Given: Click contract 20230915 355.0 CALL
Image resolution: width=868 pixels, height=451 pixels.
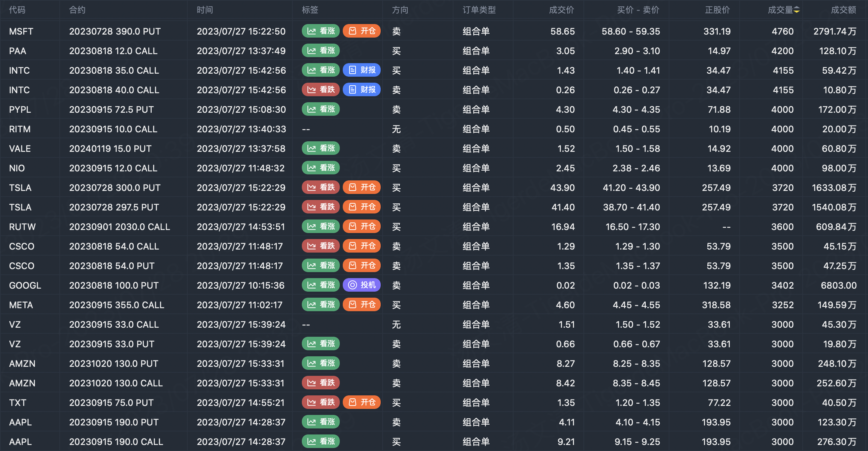Looking at the screenshot, I should pyautogui.click(x=117, y=305).
